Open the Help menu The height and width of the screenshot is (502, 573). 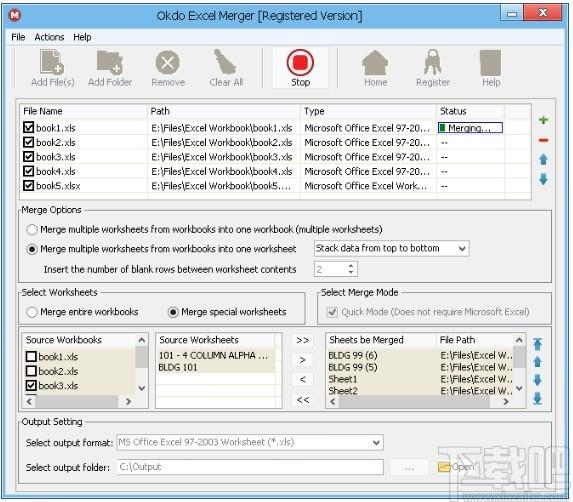82,37
